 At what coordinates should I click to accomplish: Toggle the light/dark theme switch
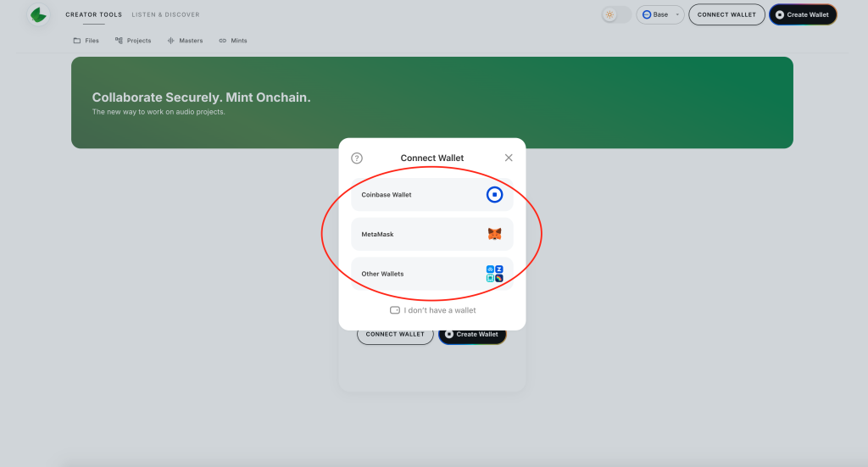coord(616,15)
